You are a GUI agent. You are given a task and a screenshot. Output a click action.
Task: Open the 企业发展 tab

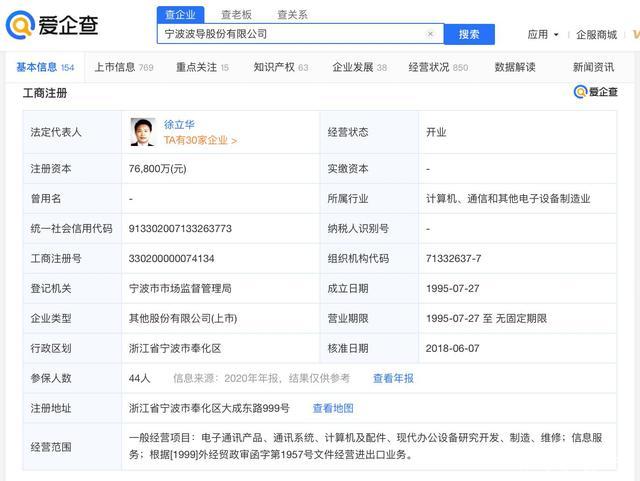point(359,67)
